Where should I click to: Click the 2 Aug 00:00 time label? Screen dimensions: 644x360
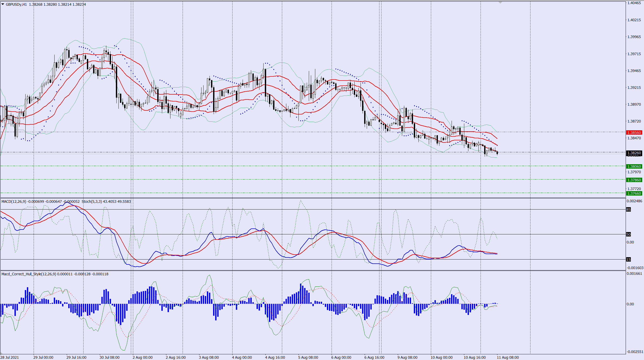point(143,357)
